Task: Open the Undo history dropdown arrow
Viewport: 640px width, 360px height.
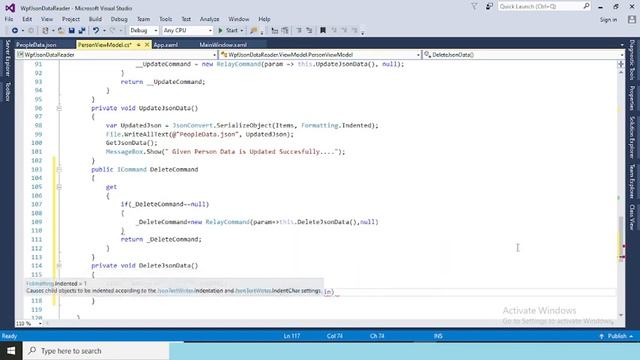Action: 104,31
